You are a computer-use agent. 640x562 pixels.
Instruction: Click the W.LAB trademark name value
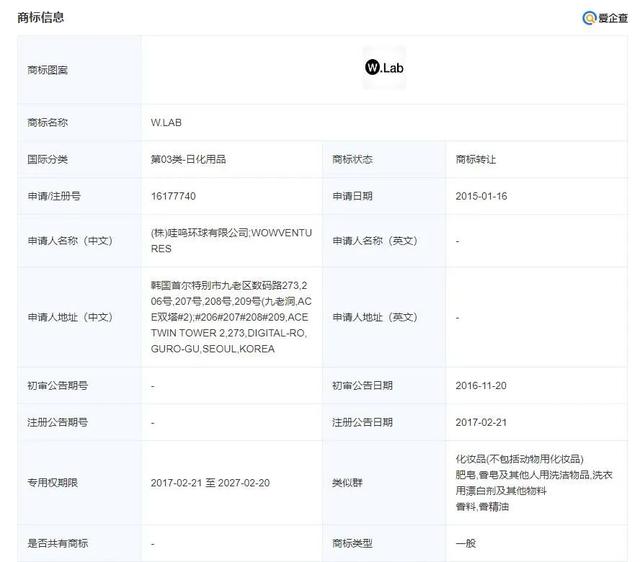pyautogui.click(x=166, y=122)
